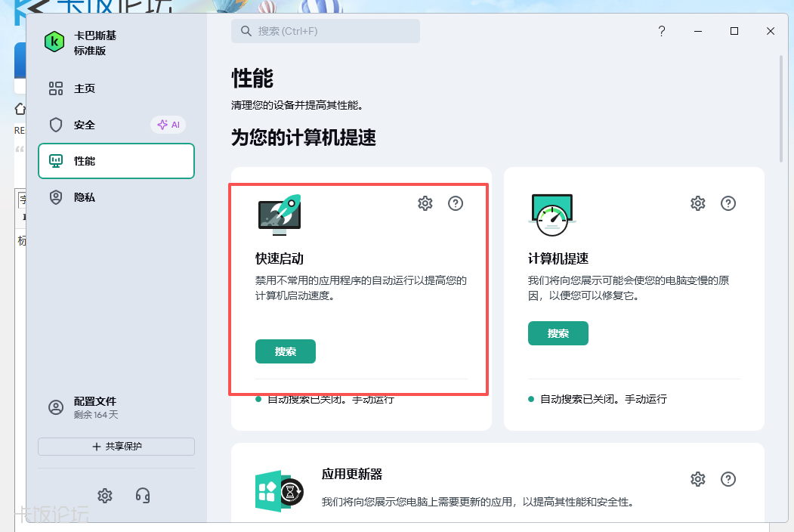This screenshot has height=532, width=794.
Task: Click the 共享保护 button
Action: 116,447
